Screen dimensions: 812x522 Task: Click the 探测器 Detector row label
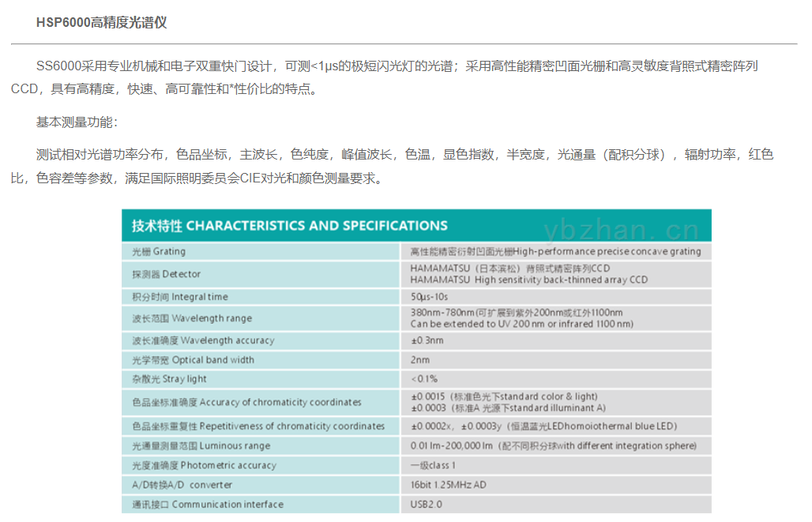(x=166, y=274)
